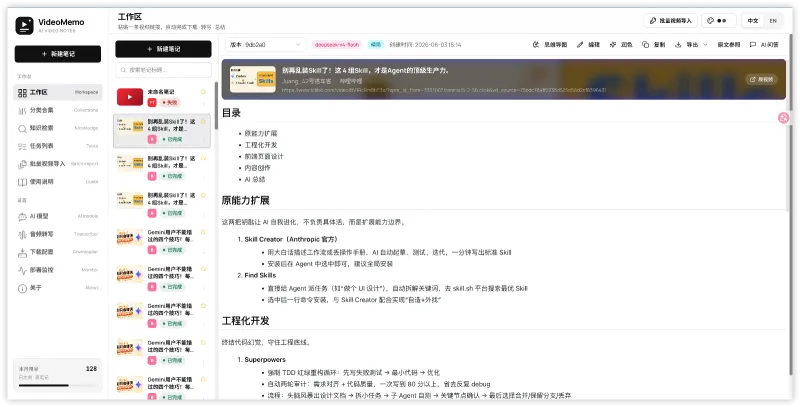Open 分类合集 Collections in the sidebar

(x=58, y=110)
